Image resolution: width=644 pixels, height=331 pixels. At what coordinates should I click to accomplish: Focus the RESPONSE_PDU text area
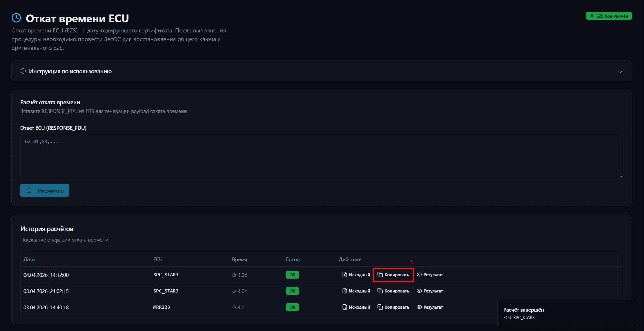coord(321,156)
